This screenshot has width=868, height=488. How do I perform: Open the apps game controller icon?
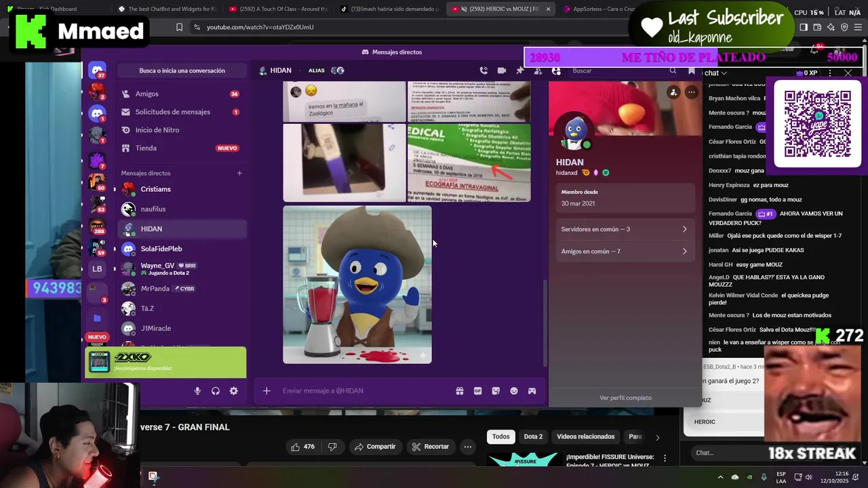[x=532, y=391]
